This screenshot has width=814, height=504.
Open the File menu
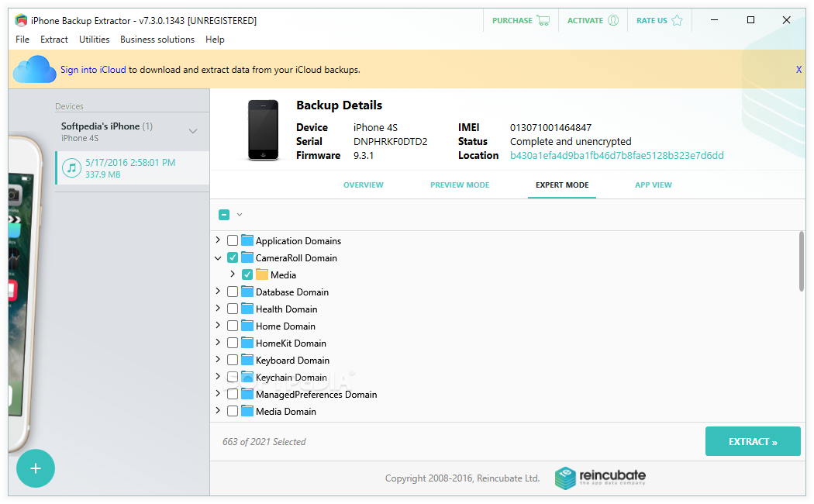[x=22, y=40]
